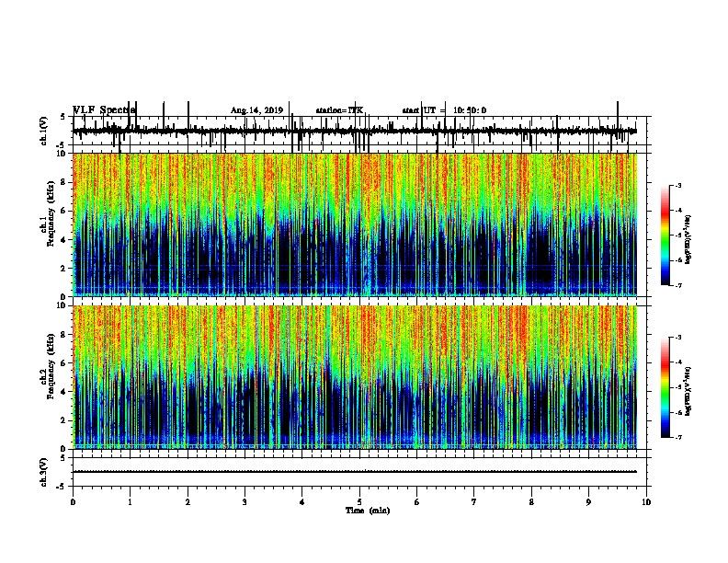
Task: Click the "2" kHz tick of the ch.2 spectrogram
Action: 63,420
